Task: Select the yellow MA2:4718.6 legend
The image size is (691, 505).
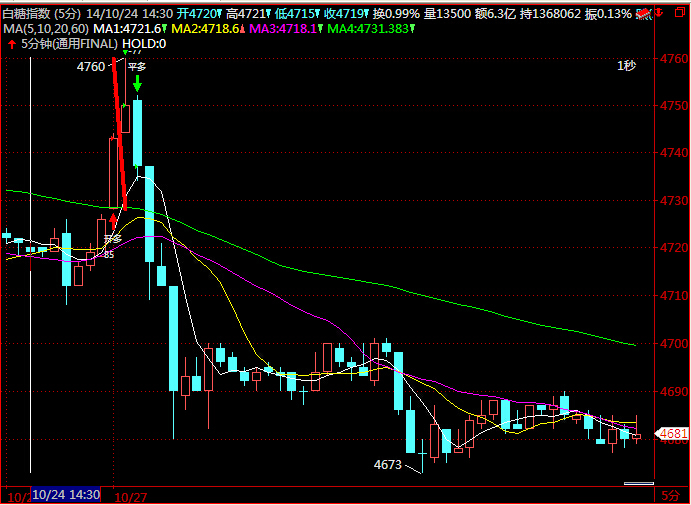Action: click(x=205, y=29)
